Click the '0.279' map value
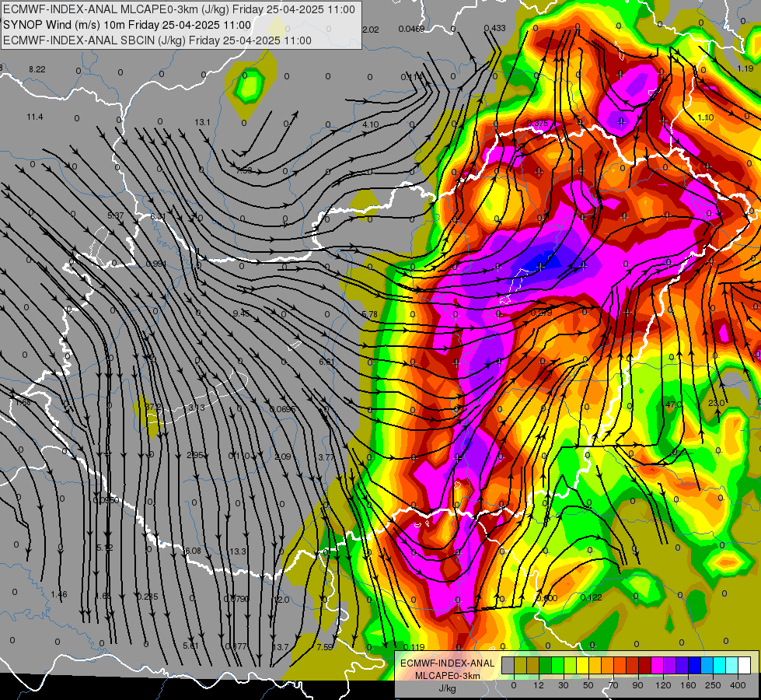This screenshot has width=761, height=700. pyautogui.click(x=541, y=313)
